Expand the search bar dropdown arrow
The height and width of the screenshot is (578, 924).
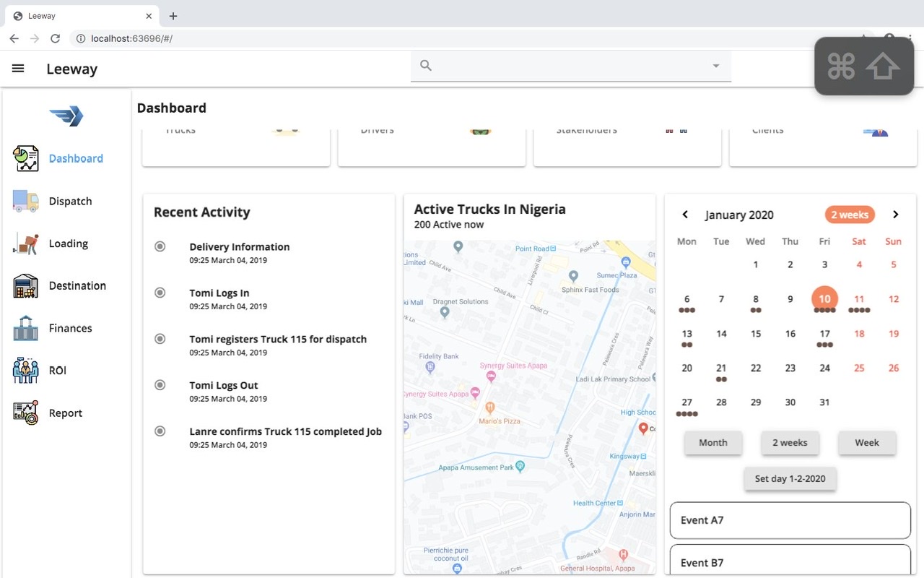tap(716, 66)
